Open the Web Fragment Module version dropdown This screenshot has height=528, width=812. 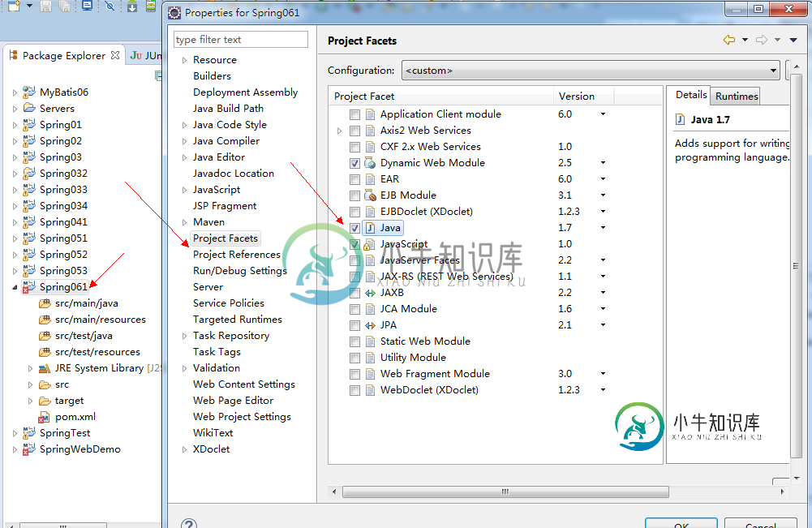point(603,374)
